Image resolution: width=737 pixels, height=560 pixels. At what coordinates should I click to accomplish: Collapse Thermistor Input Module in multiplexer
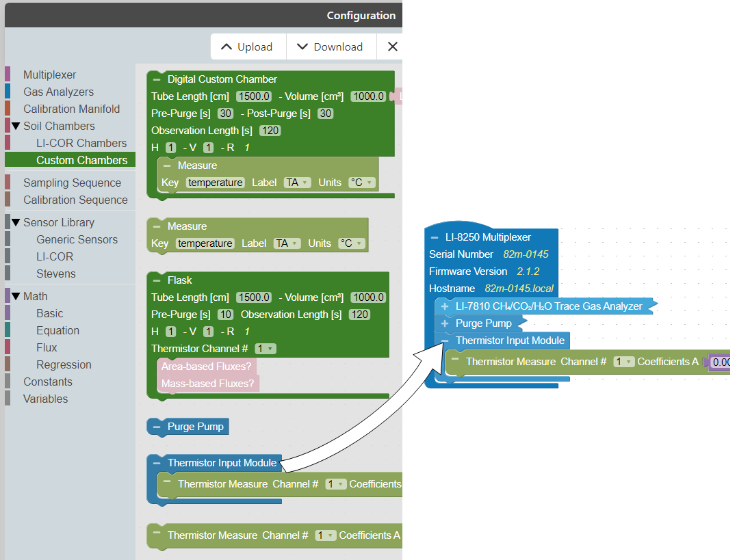pos(445,341)
